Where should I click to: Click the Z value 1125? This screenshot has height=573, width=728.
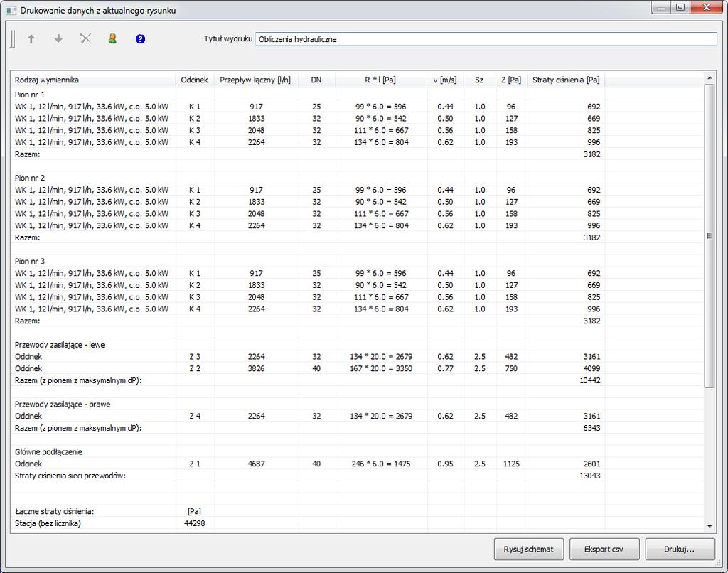(511, 464)
